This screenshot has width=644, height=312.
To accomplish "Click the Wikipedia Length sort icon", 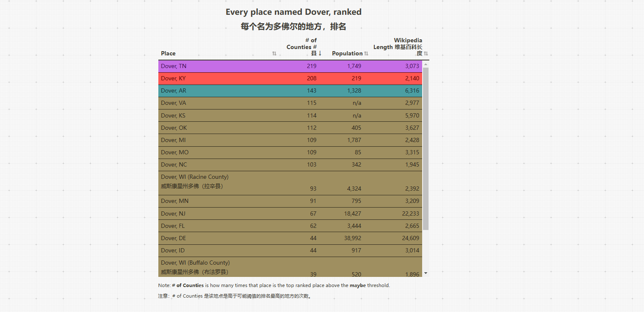I will [426, 53].
